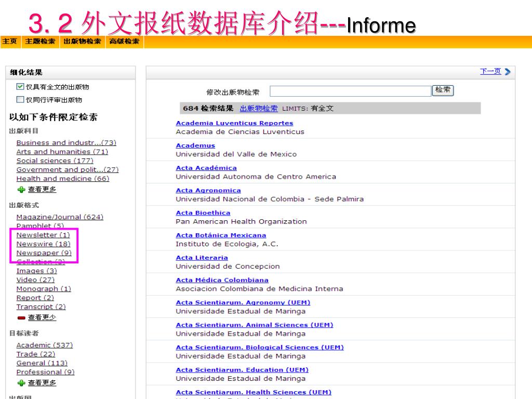Screen dimensions: 532x399
Task: Select Magazine/Journal (624) format
Action: 60,217
